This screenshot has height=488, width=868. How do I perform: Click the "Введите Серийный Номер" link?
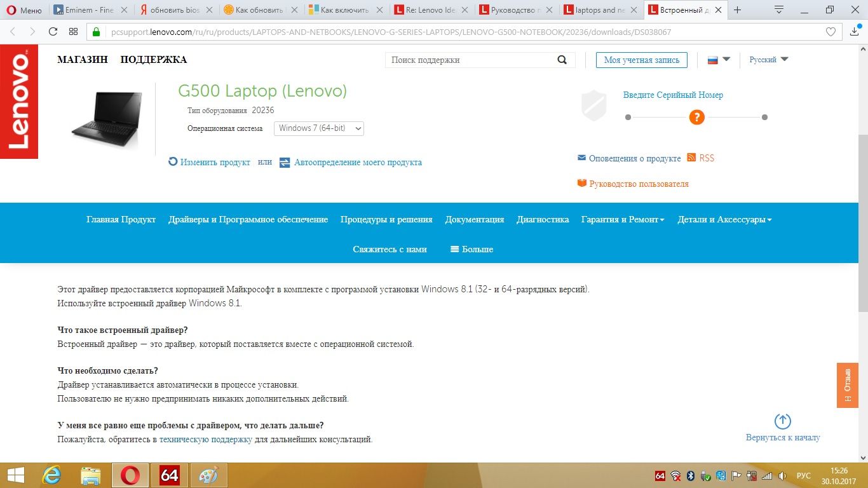pyautogui.click(x=673, y=95)
